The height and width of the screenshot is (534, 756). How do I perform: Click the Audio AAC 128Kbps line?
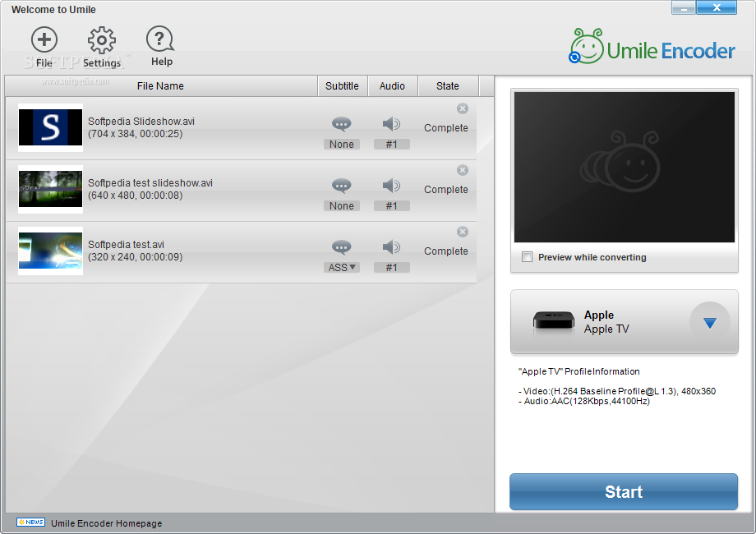(584, 401)
